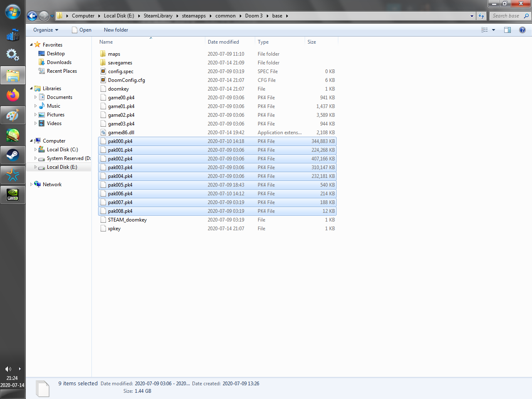Go to Computer in the breadcrumb
The height and width of the screenshot is (399, 532).
[83, 16]
